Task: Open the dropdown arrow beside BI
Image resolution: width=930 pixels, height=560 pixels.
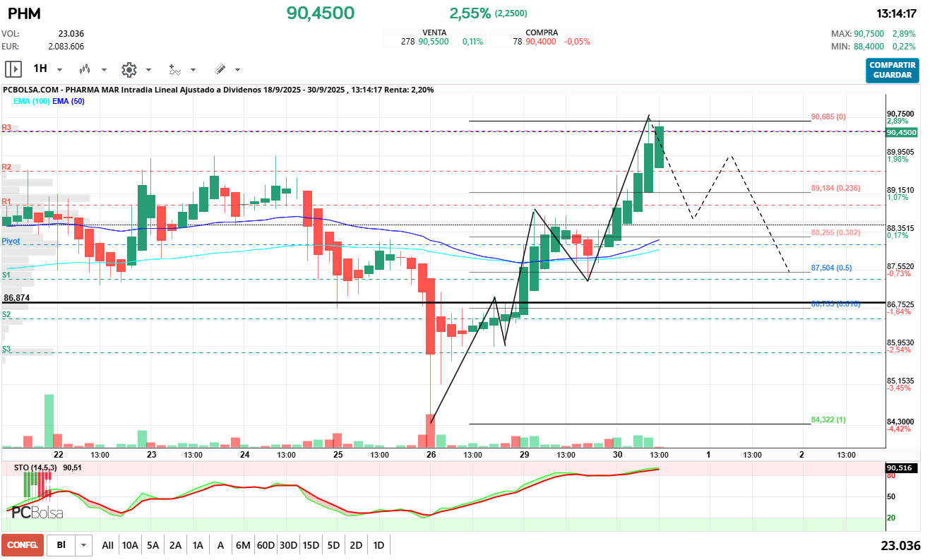Action: (84, 545)
